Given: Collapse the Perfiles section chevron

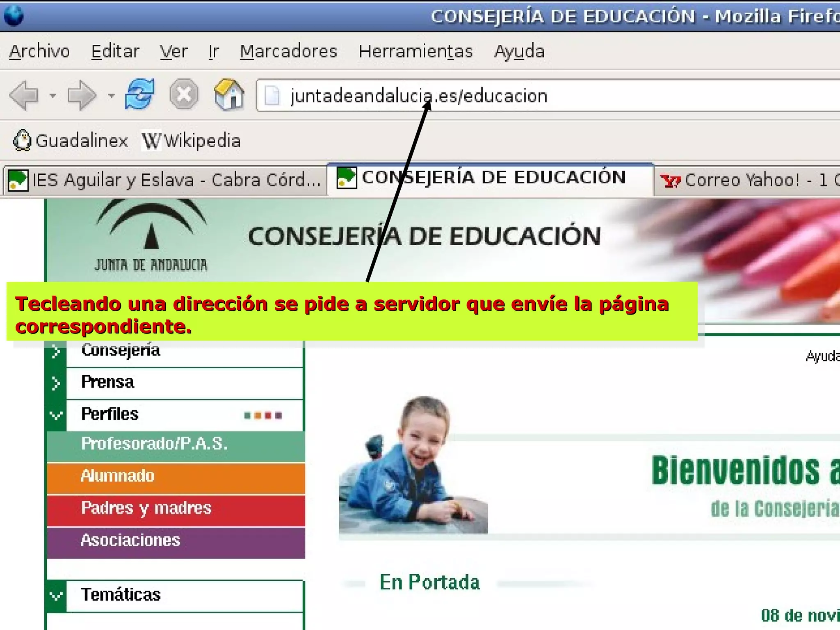Looking at the screenshot, I should pos(56,415).
